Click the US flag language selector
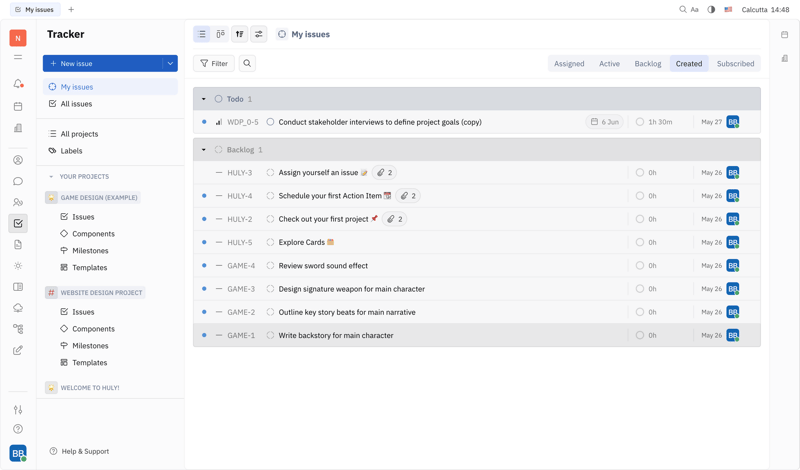 coord(728,9)
